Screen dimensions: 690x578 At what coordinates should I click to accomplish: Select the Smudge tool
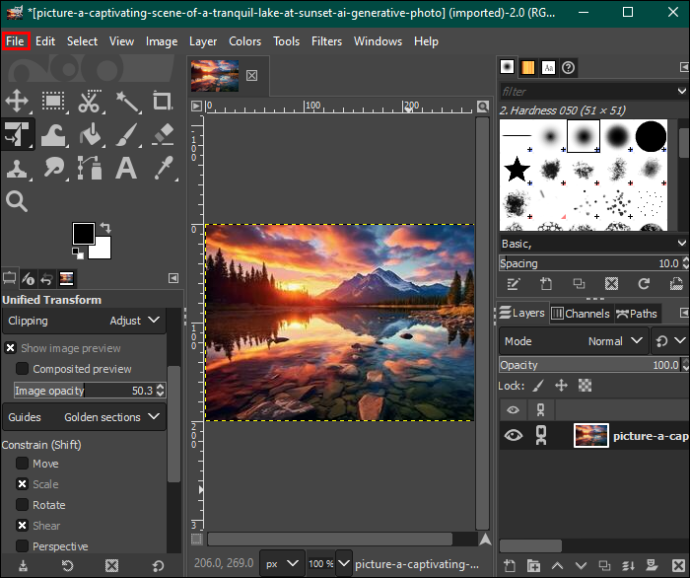click(54, 168)
